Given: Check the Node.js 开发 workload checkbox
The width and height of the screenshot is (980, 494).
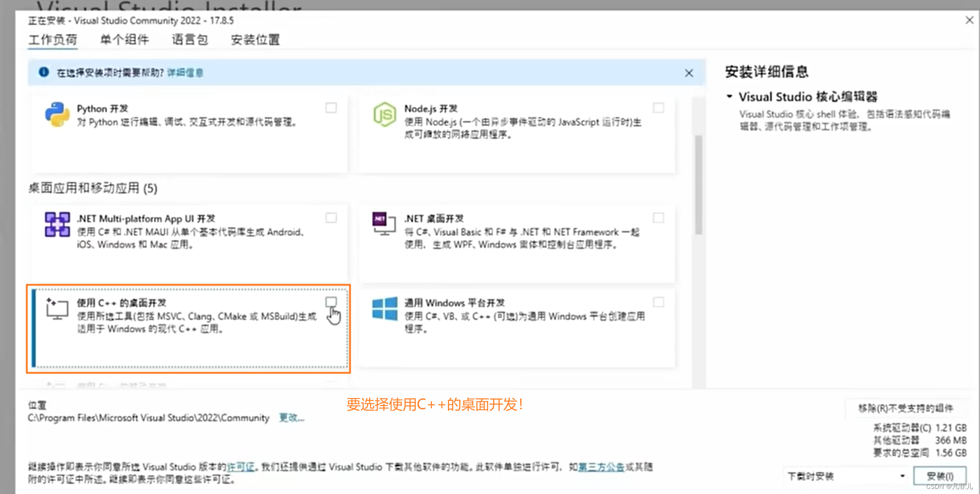Looking at the screenshot, I should pyautogui.click(x=659, y=108).
